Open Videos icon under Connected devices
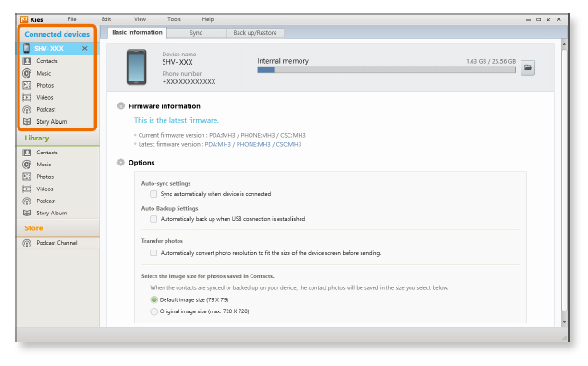The height and width of the screenshot is (366, 588). pyautogui.click(x=27, y=97)
